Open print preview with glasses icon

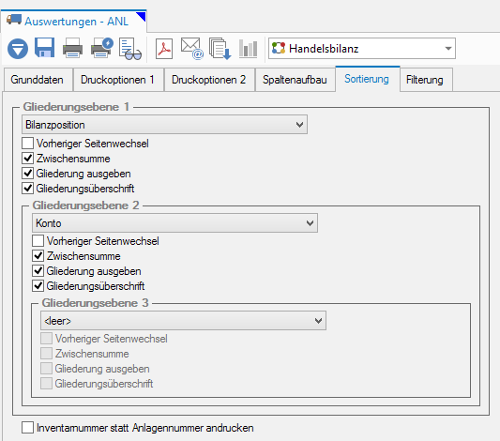point(130,49)
